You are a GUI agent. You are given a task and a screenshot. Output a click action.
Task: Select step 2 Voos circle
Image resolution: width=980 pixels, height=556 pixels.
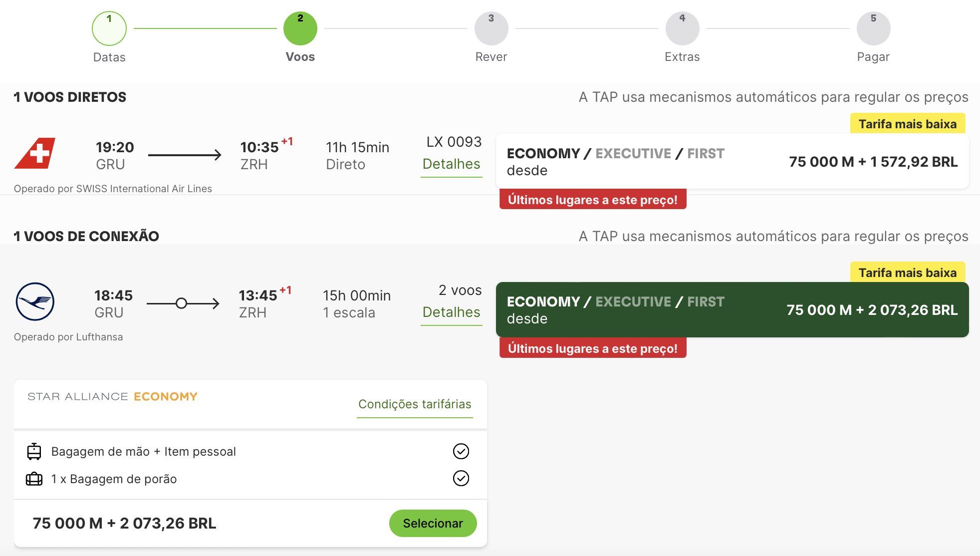[300, 28]
